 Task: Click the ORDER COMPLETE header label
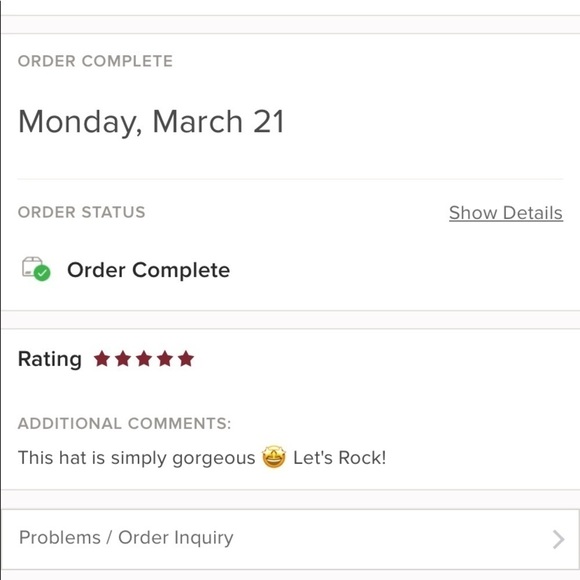click(x=95, y=61)
